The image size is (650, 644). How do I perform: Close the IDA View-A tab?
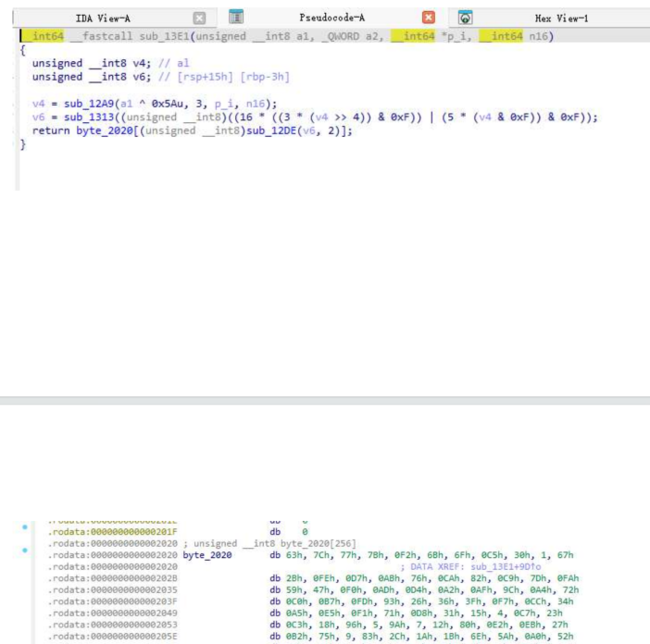(198, 18)
